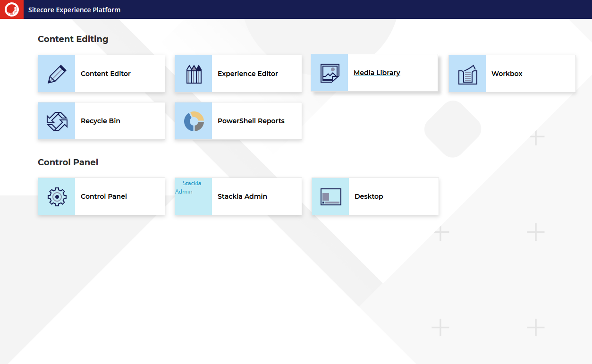Click the Control Panel gear icon

57,197
